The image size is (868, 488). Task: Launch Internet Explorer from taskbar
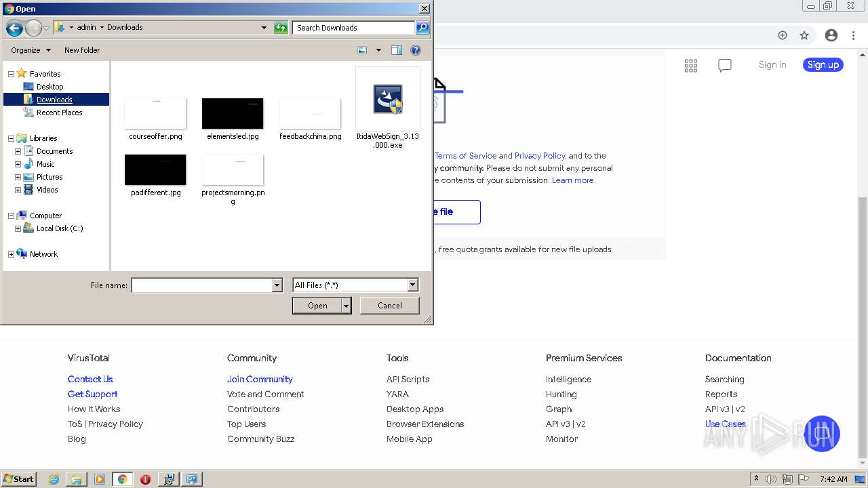(x=54, y=479)
